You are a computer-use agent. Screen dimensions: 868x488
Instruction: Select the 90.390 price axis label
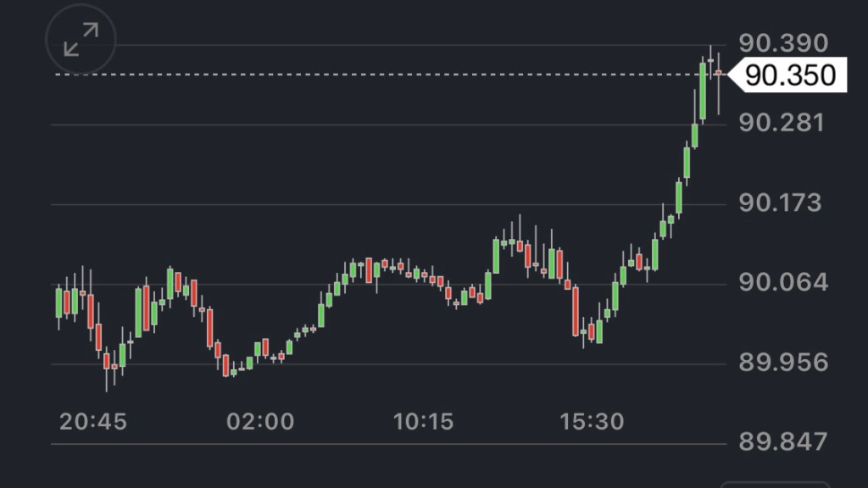[782, 43]
